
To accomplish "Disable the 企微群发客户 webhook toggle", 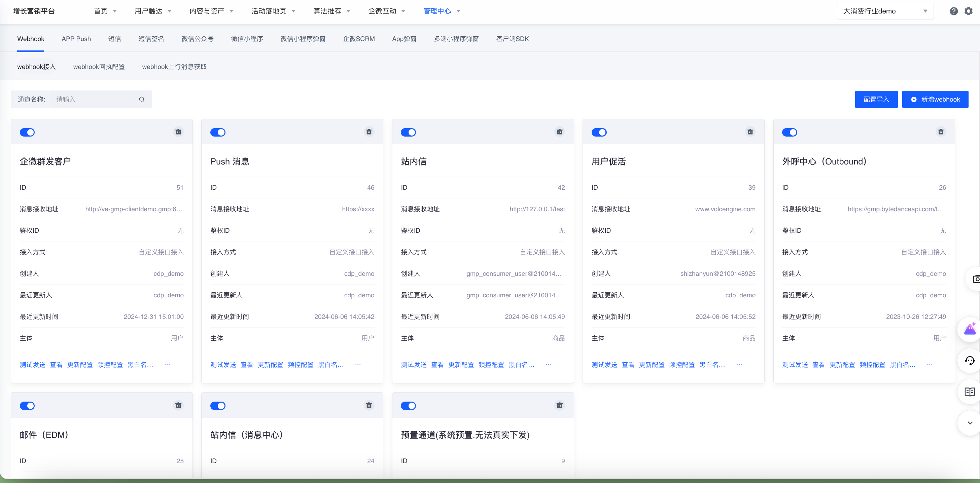I will tap(27, 132).
